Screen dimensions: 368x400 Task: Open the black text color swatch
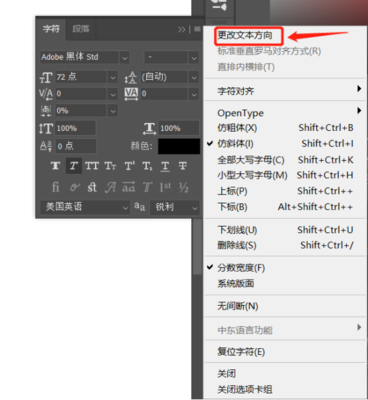[179, 146]
